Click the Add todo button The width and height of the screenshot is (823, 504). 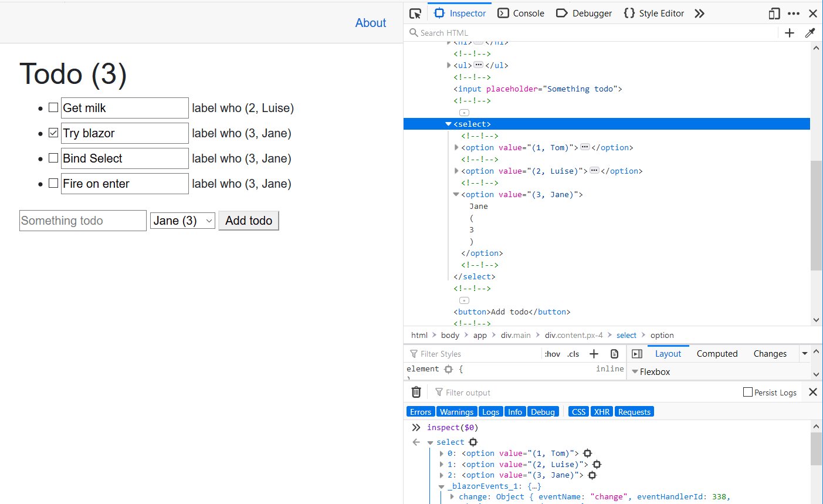point(249,221)
